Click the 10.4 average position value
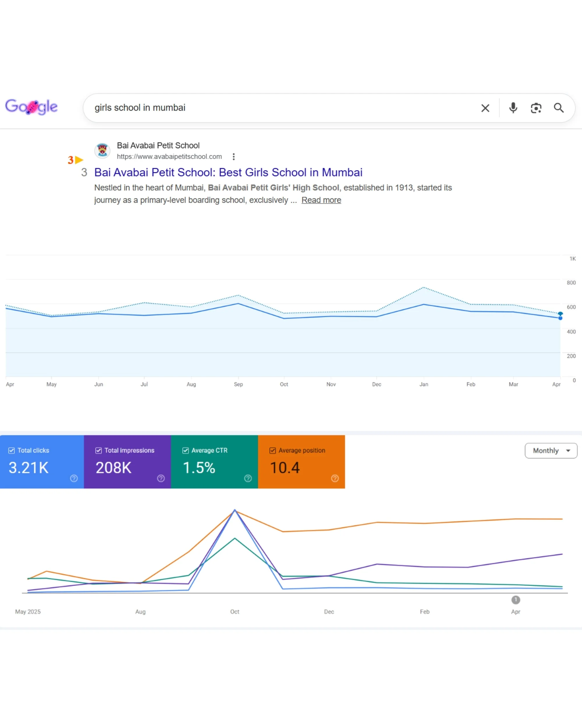582x728 pixels. click(285, 468)
